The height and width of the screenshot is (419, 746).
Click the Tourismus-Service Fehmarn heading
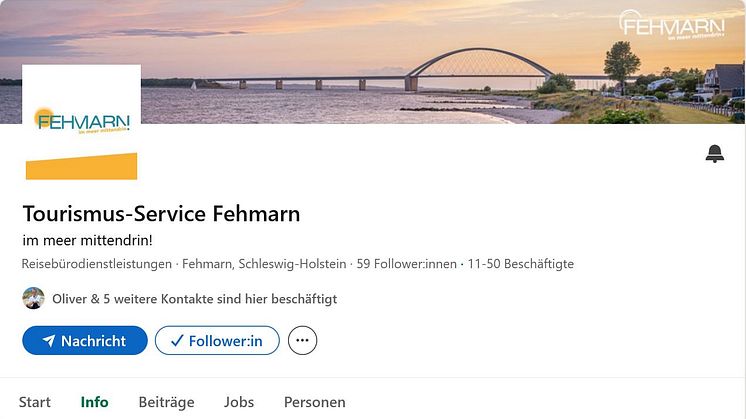pos(161,214)
